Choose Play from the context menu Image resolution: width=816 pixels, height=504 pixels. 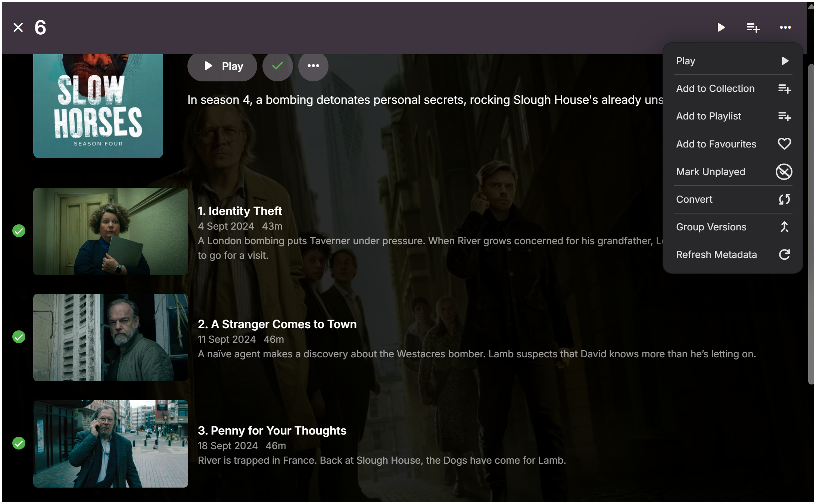[x=733, y=61]
